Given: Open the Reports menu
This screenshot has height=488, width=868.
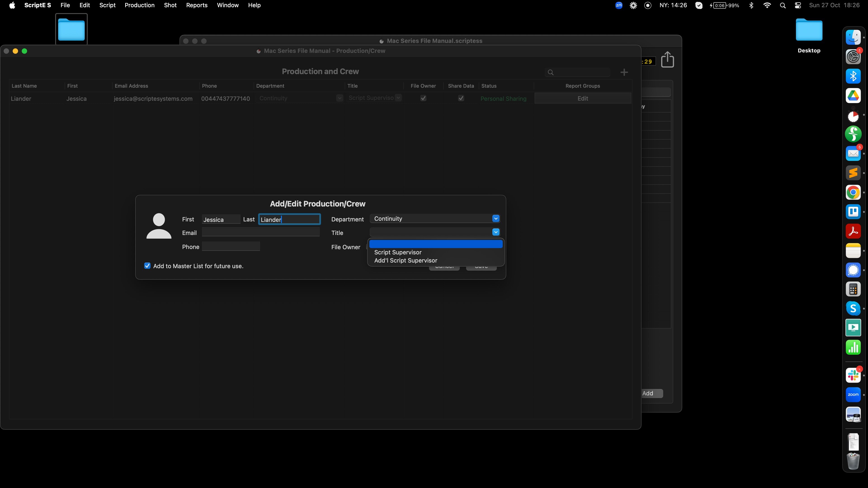Looking at the screenshot, I should (x=196, y=5).
